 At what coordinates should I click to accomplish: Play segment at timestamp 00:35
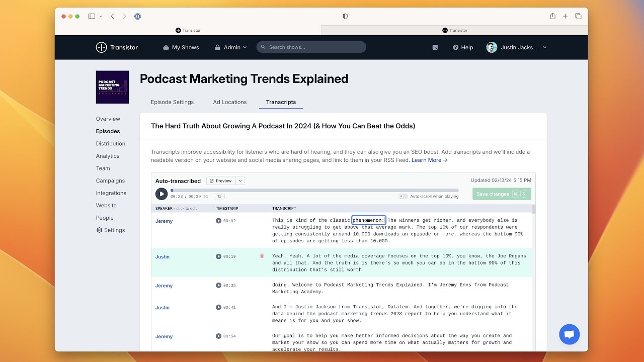click(x=218, y=285)
